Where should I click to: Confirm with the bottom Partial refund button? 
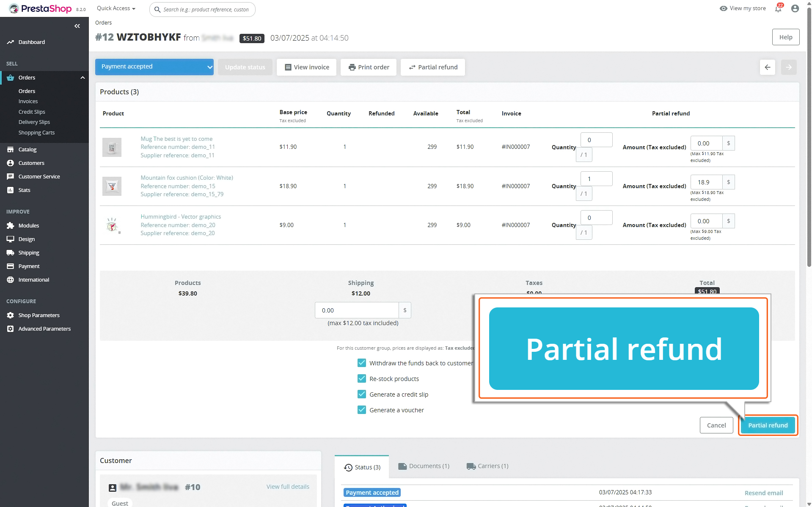[x=768, y=425]
